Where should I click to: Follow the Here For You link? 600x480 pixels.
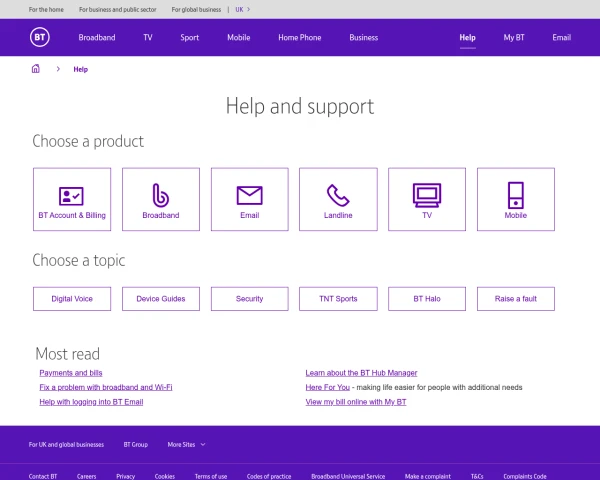(x=328, y=387)
